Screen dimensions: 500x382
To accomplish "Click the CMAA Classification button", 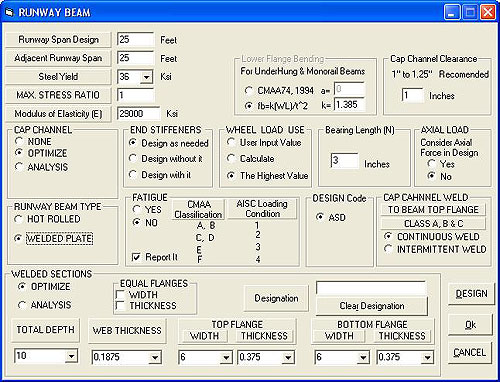I will (199, 209).
